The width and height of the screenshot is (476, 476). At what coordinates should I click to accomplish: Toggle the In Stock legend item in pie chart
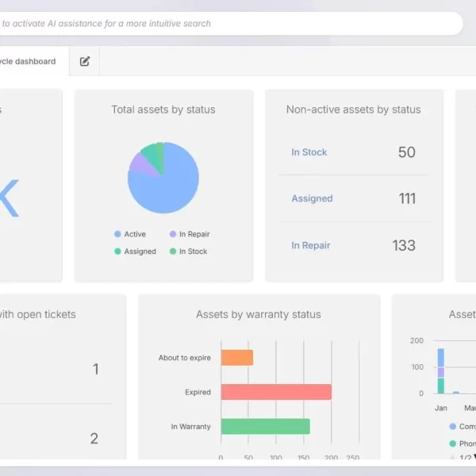pyautogui.click(x=189, y=251)
